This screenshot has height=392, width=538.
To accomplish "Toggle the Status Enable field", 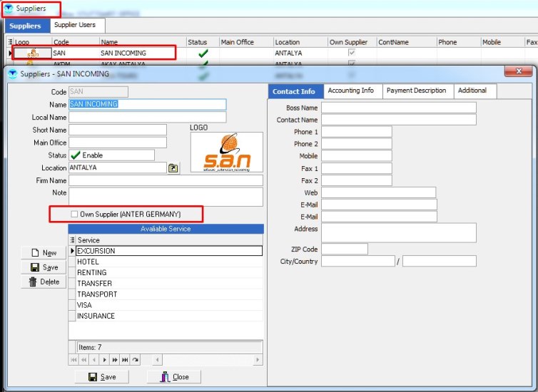I will 111,155.
